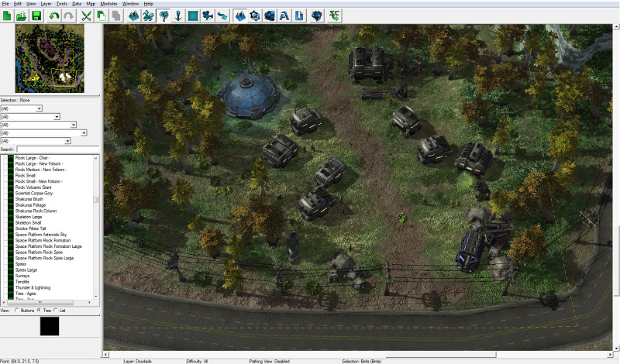Open the Tools menu
The image size is (620, 364).
pyautogui.click(x=62, y=4)
